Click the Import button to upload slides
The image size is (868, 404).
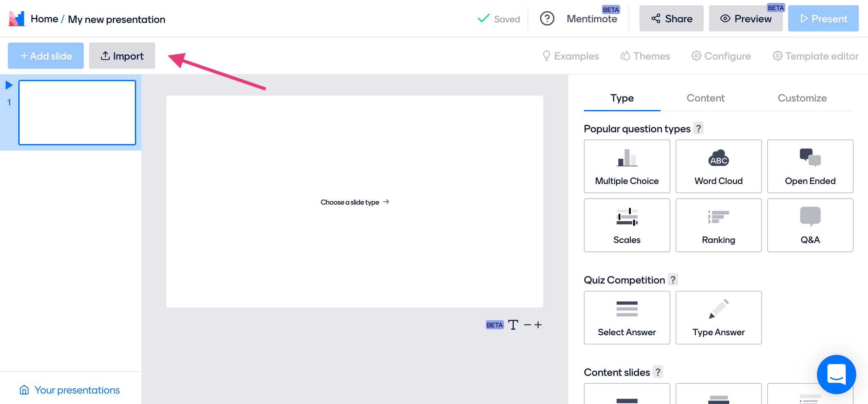(122, 55)
